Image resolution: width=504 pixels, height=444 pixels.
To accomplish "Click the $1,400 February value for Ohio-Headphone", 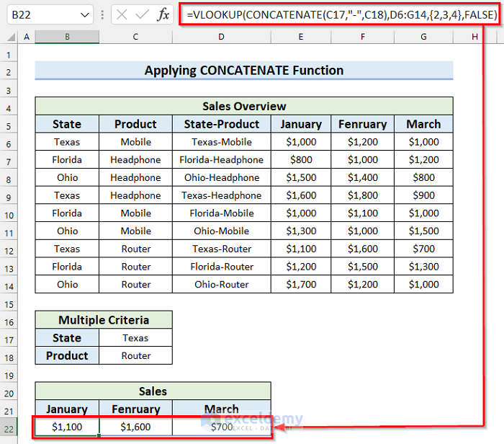I will (363, 177).
